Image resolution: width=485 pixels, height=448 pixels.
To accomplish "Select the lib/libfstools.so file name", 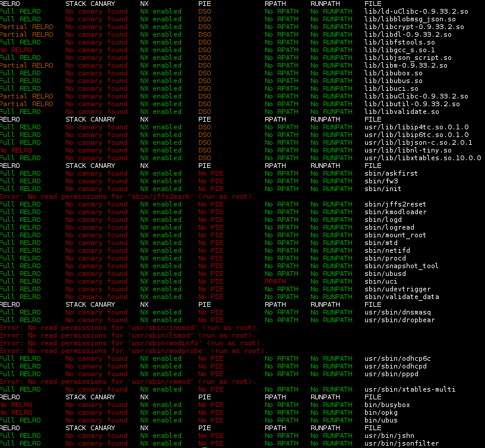I will pyautogui.click(x=400, y=42).
